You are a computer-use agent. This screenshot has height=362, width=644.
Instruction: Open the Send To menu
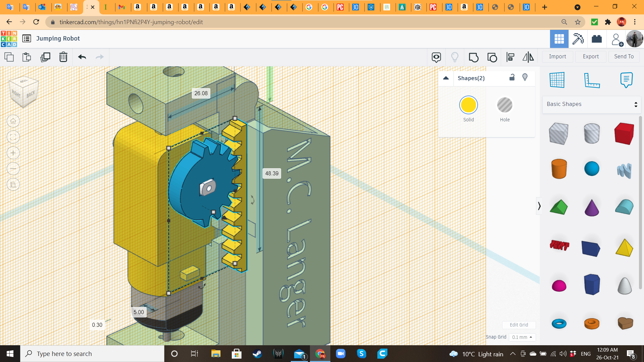624,57
